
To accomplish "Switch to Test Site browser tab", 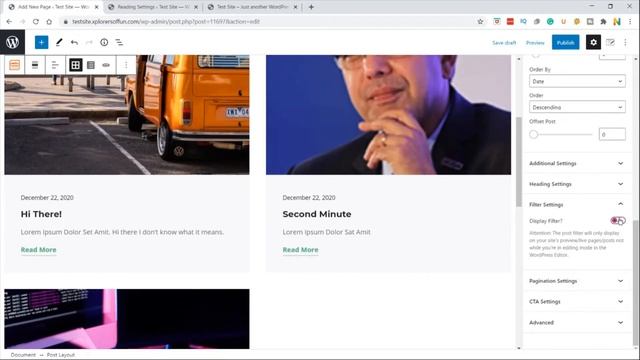I will [252, 7].
